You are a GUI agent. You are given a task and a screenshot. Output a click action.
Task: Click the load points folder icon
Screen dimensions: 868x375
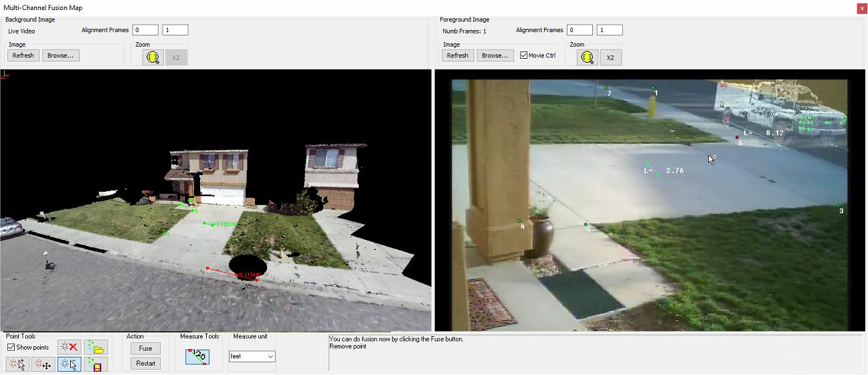coord(96,347)
